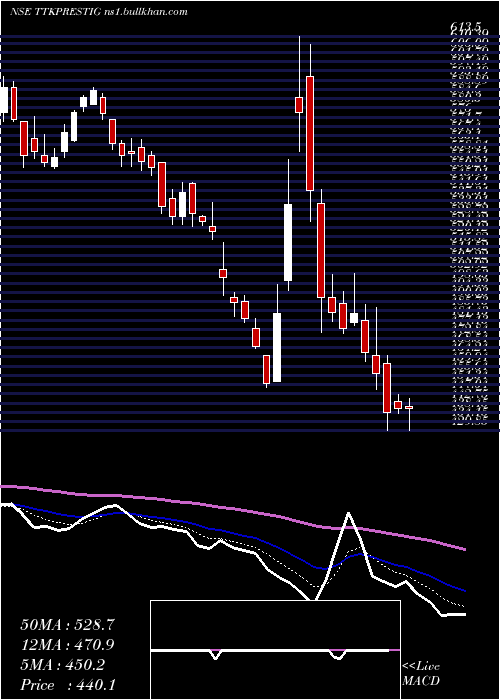Click the NSE TTKPRESTIG ns1.bullkhan.com chart title
The height and width of the screenshot is (700, 500).
98,12
